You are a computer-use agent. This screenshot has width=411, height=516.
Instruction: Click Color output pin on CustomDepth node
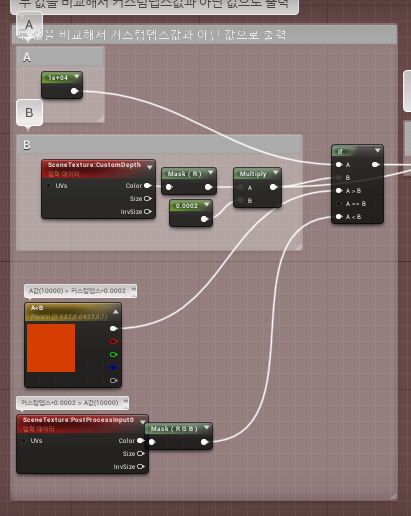pos(148,185)
